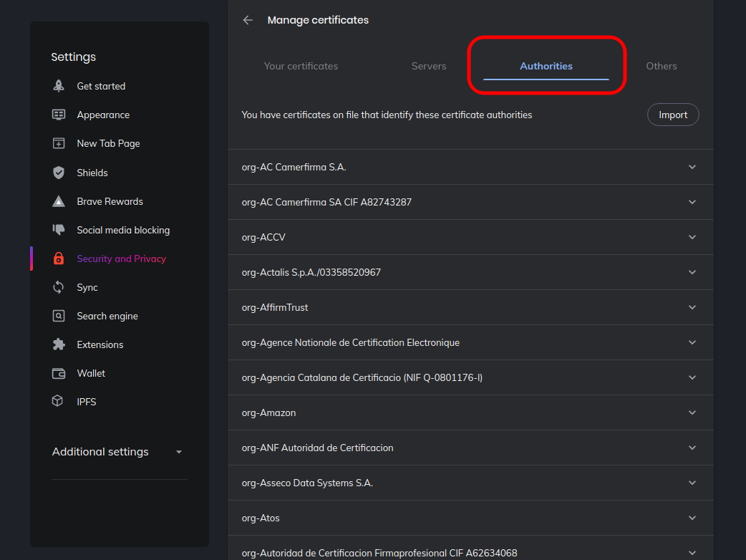This screenshot has height=560, width=746.
Task: Click the Wallet icon in sidebar
Action: coord(59,373)
